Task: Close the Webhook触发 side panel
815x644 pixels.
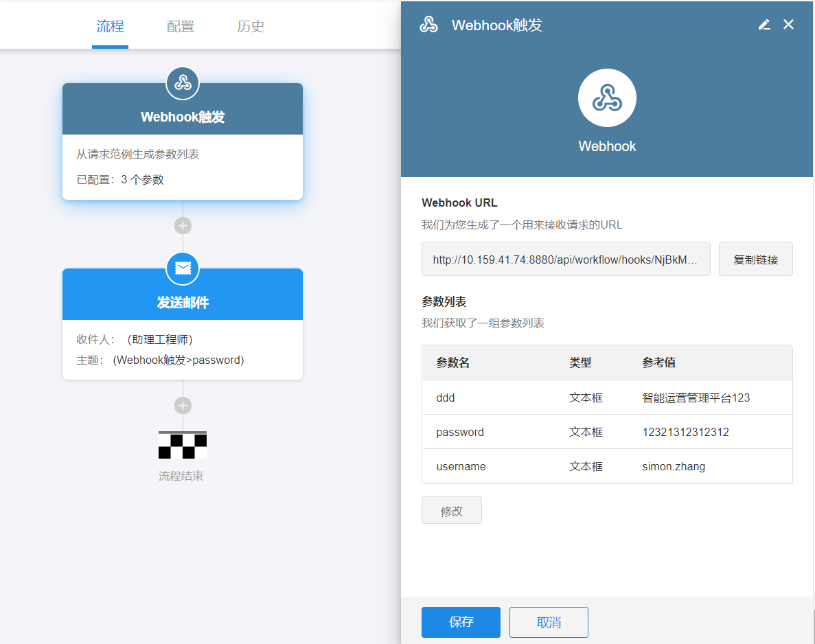Action: (x=788, y=25)
